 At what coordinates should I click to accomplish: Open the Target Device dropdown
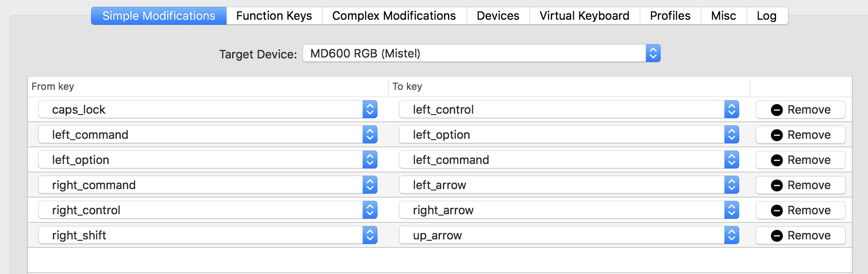click(x=482, y=53)
